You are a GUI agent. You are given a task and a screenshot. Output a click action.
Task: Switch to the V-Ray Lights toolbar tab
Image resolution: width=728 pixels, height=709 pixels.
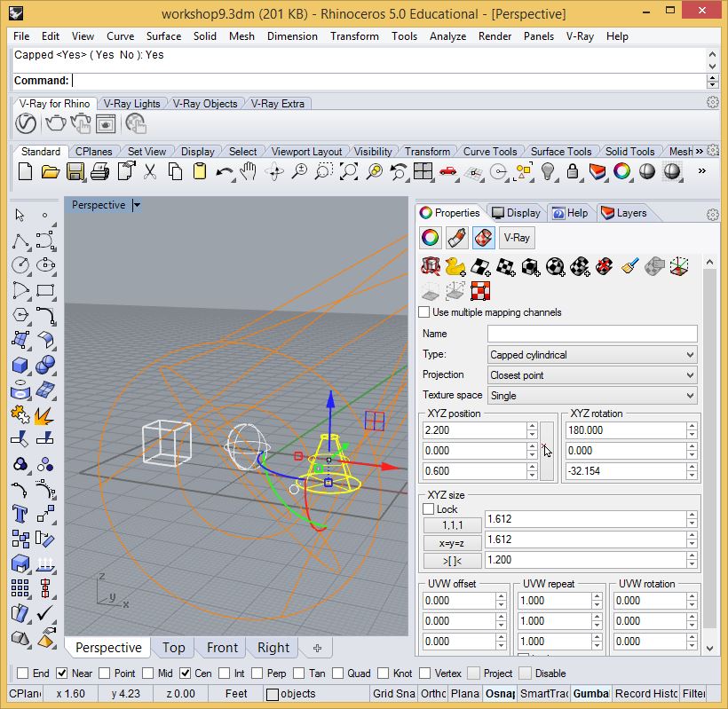(132, 104)
